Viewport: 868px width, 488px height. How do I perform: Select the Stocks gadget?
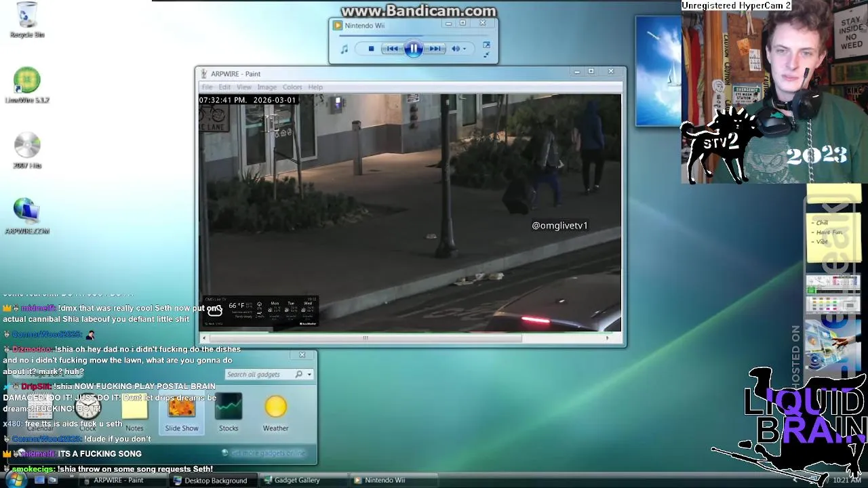pos(229,413)
